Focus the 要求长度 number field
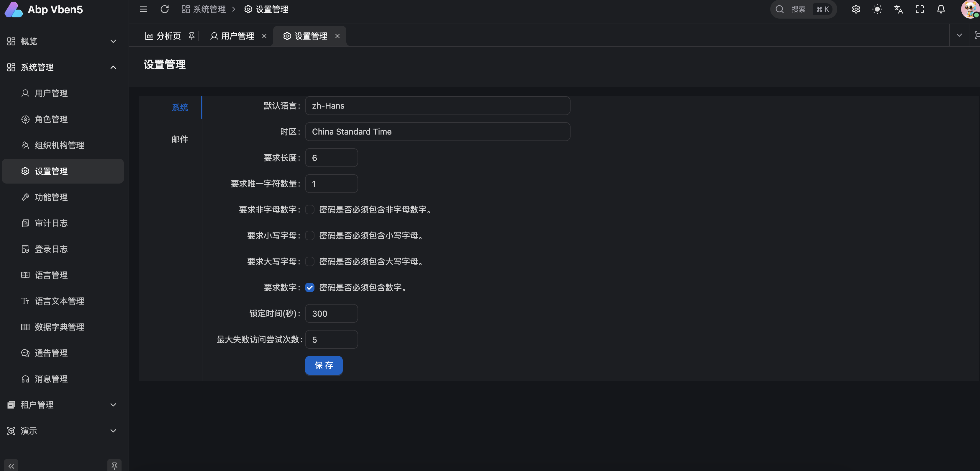 tap(331, 158)
